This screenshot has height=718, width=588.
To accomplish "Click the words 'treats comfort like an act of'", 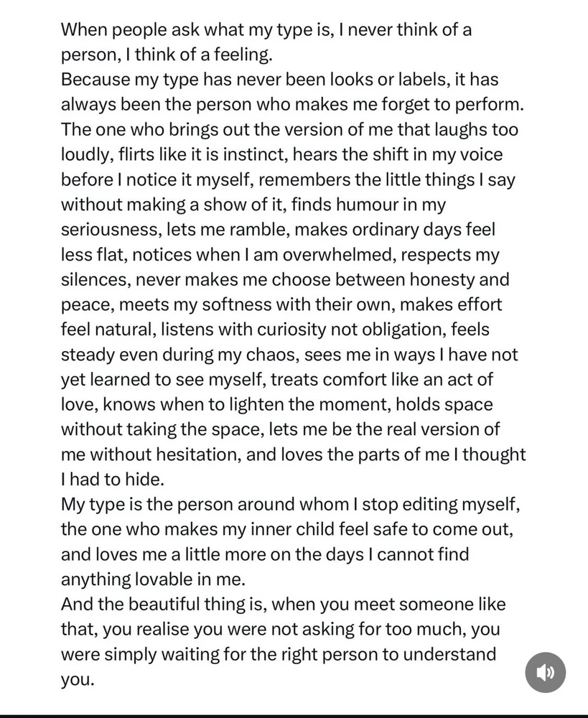I will tap(382, 379).
